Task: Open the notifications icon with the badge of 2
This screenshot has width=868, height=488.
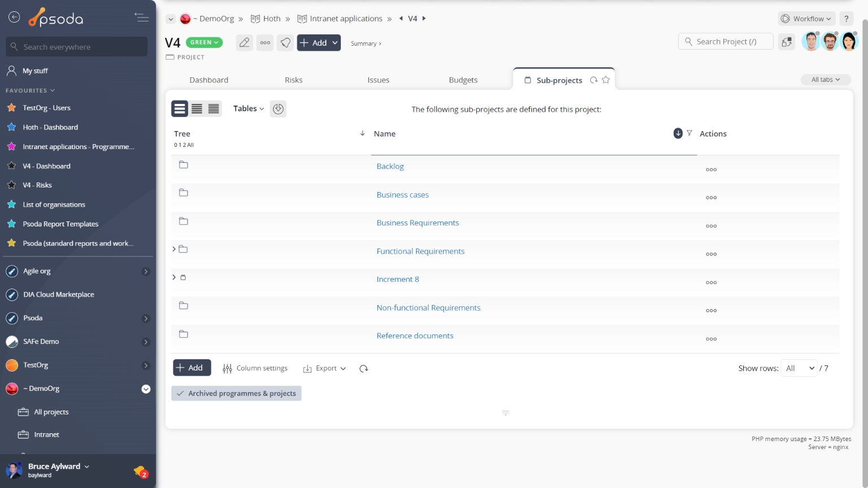Action: 141,471
